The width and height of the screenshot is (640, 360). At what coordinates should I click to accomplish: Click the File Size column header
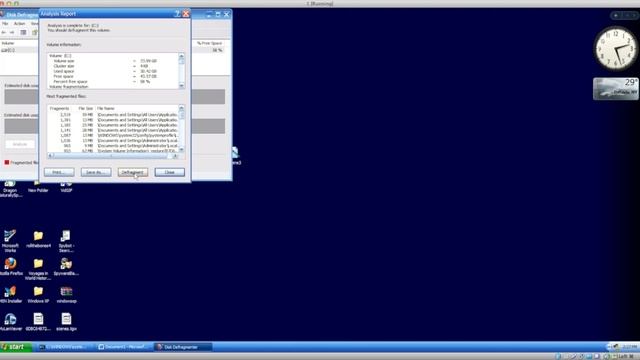pos(85,109)
